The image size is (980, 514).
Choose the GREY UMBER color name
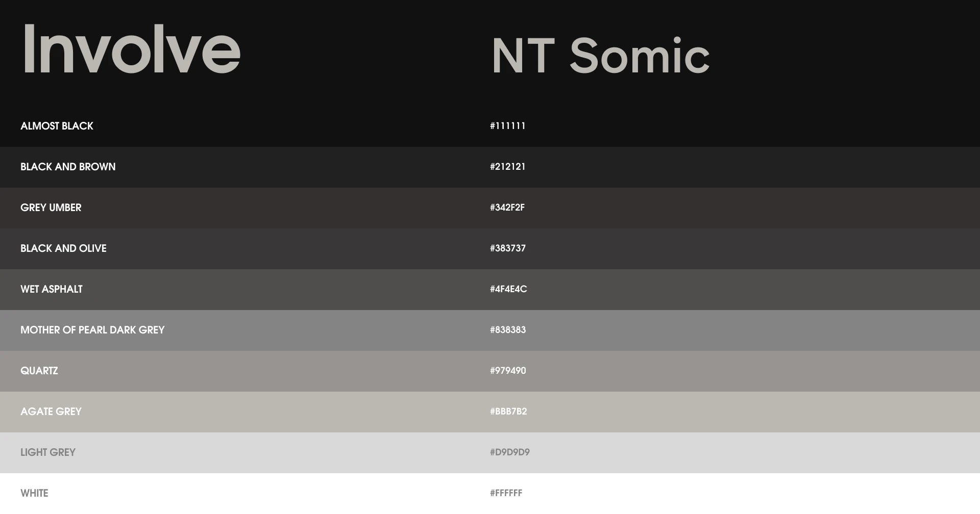[x=51, y=208]
